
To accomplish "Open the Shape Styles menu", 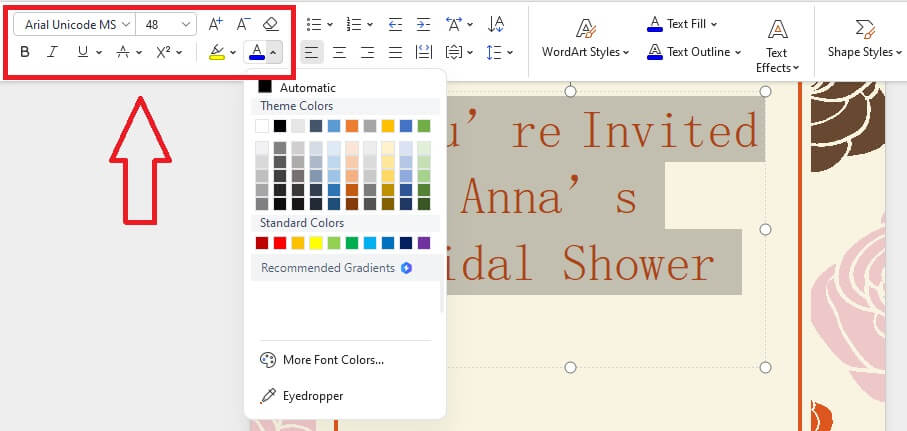I will click(865, 39).
